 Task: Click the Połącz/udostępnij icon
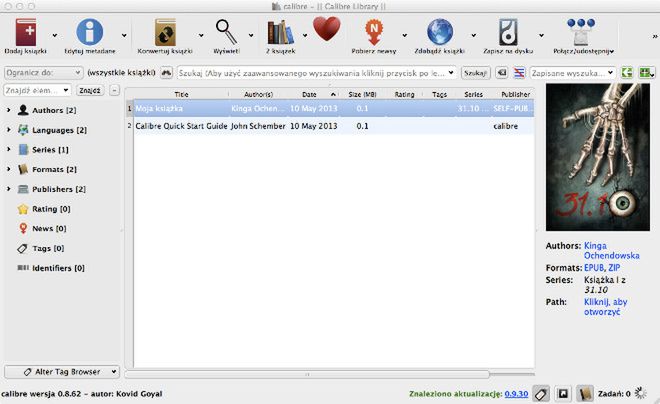(581, 32)
